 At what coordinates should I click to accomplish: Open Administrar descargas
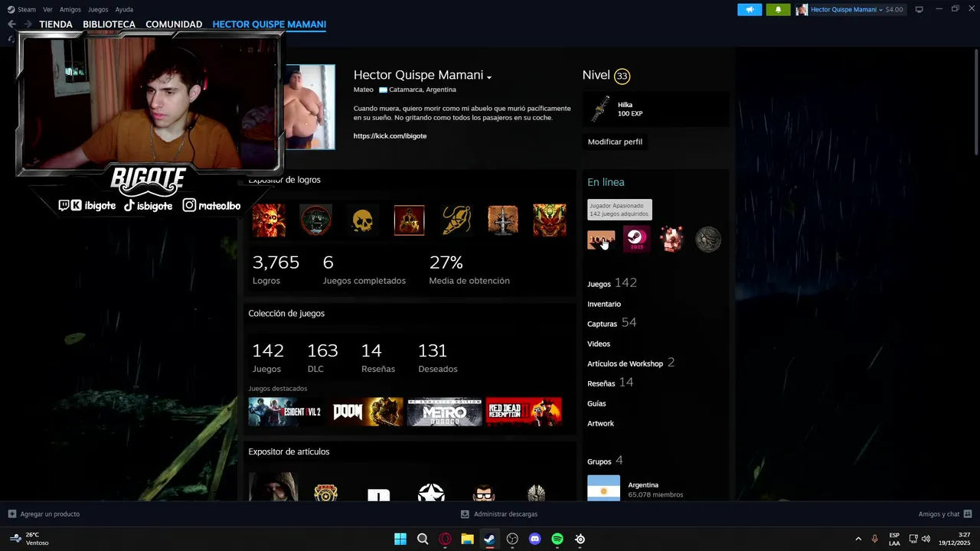499,514
